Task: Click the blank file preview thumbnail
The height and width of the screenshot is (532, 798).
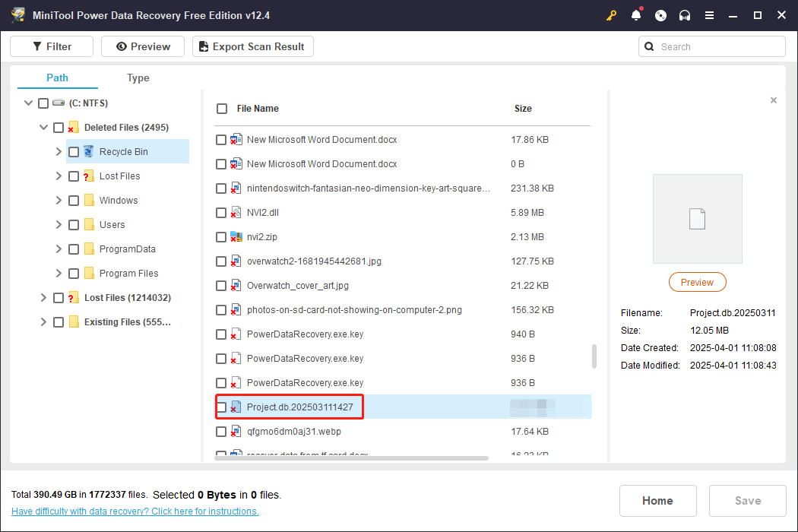Action: pyautogui.click(x=697, y=219)
